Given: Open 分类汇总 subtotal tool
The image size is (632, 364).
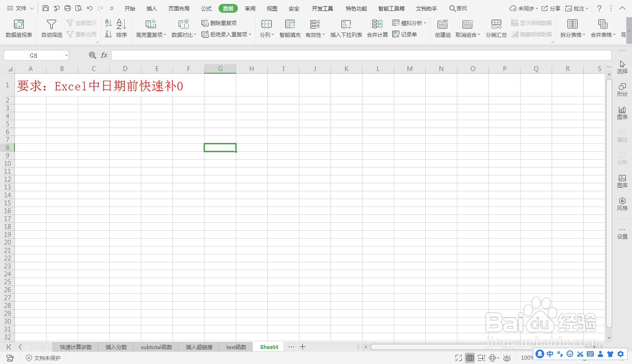Looking at the screenshot, I should (496, 29).
